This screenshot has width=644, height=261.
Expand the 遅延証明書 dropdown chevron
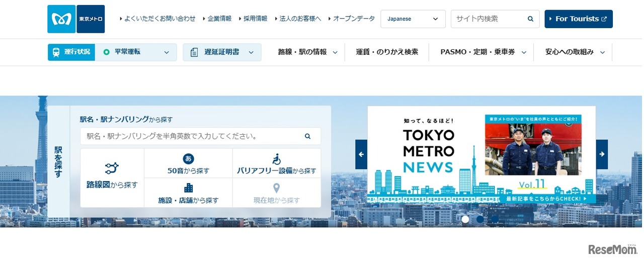pos(251,52)
